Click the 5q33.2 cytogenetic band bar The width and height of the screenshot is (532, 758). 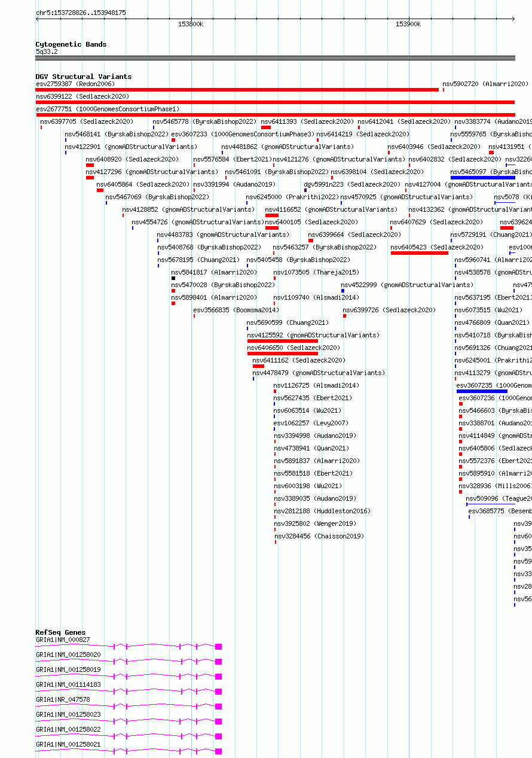275,58
